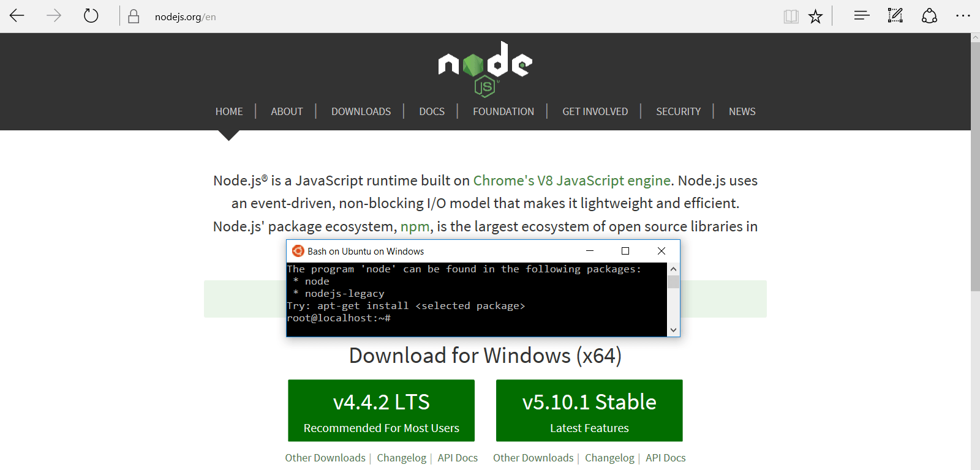Follow Chrome's V8 JavaScript engine link
This screenshot has width=980, height=470.
tap(572, 181)
